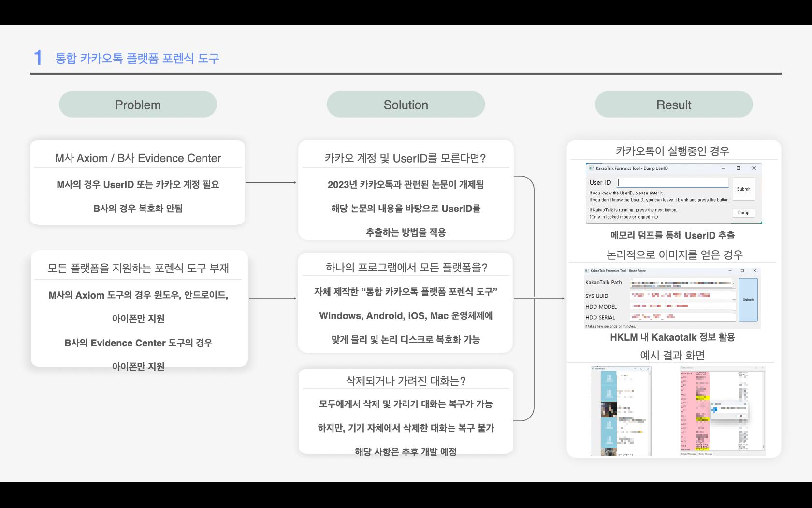Select the Solution header pill
812x508 pixels.
(x=406, y=105)
